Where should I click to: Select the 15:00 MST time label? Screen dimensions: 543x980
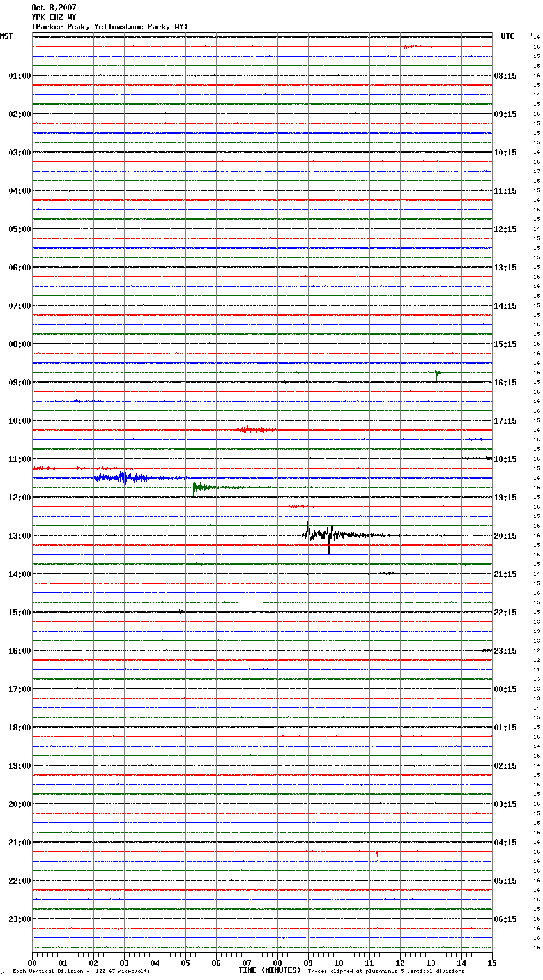click(x=20, y=613)
